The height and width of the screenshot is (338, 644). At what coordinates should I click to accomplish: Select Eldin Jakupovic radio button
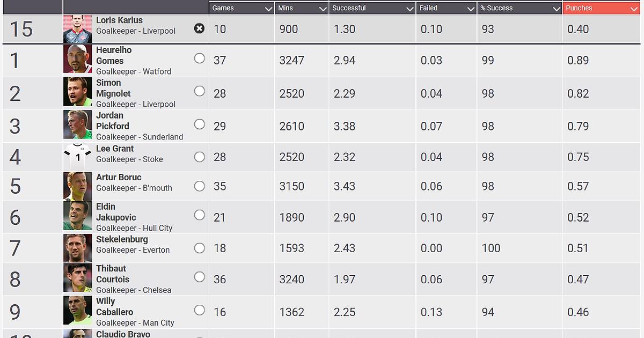[199, 215]
